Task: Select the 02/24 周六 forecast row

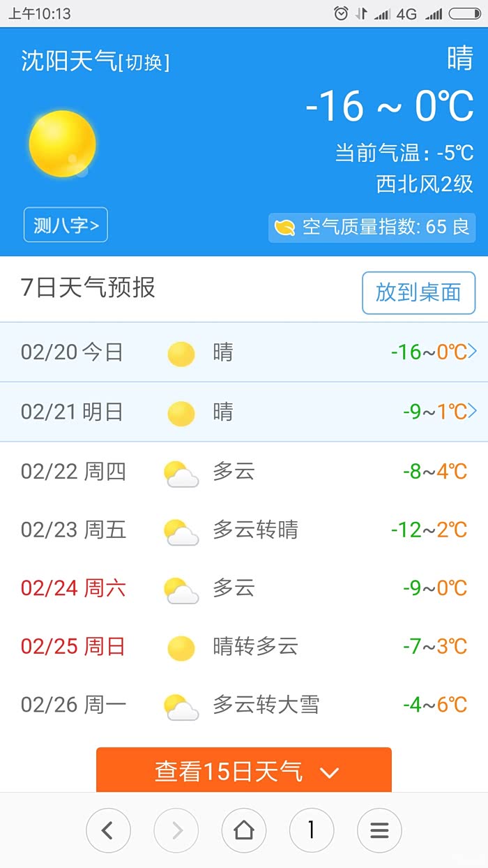Action: click(x=244, y=588)
